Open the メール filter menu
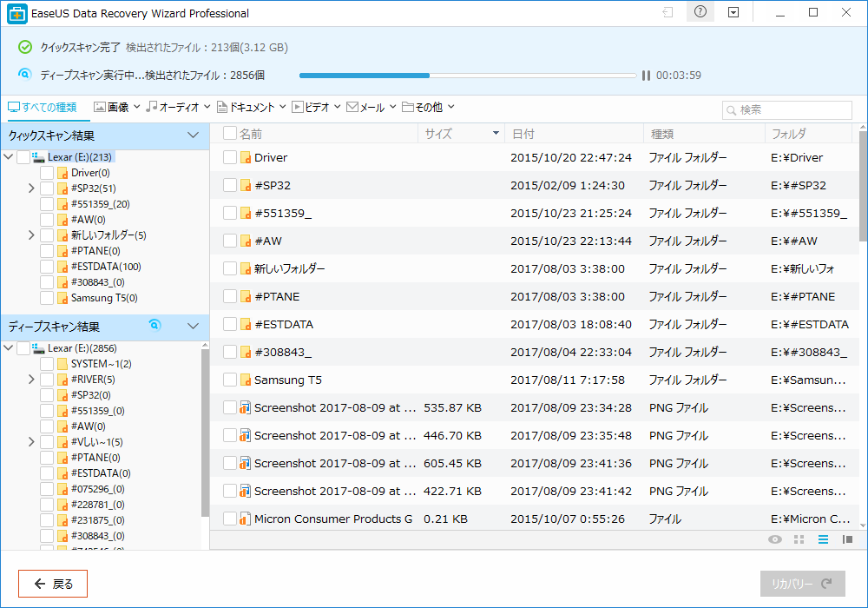This screenshot has width=868, height=608. [372, 108]
